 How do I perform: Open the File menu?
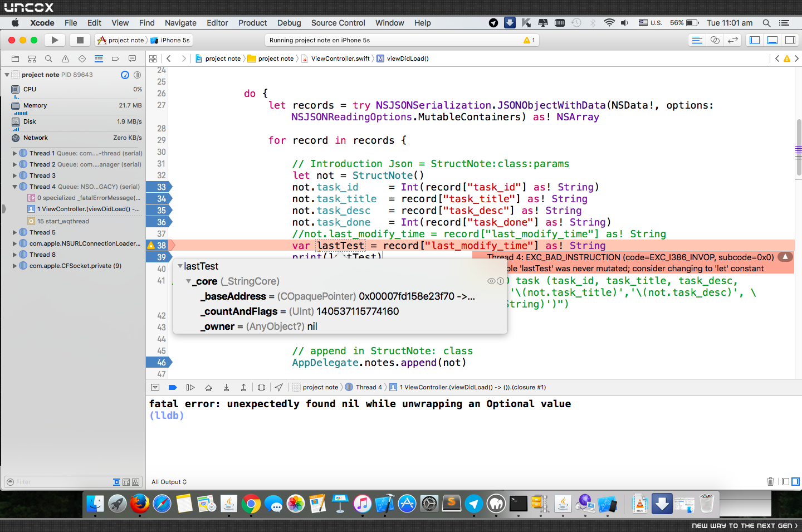click(x=71, y=23)
